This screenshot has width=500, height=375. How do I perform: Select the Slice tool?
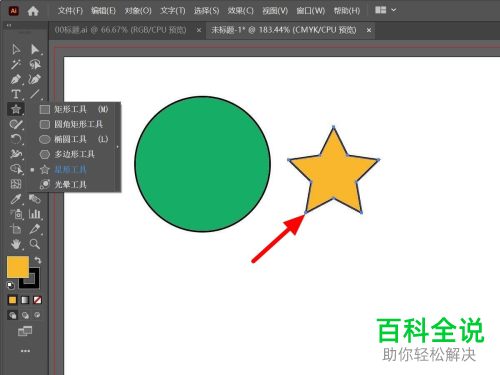35,229
